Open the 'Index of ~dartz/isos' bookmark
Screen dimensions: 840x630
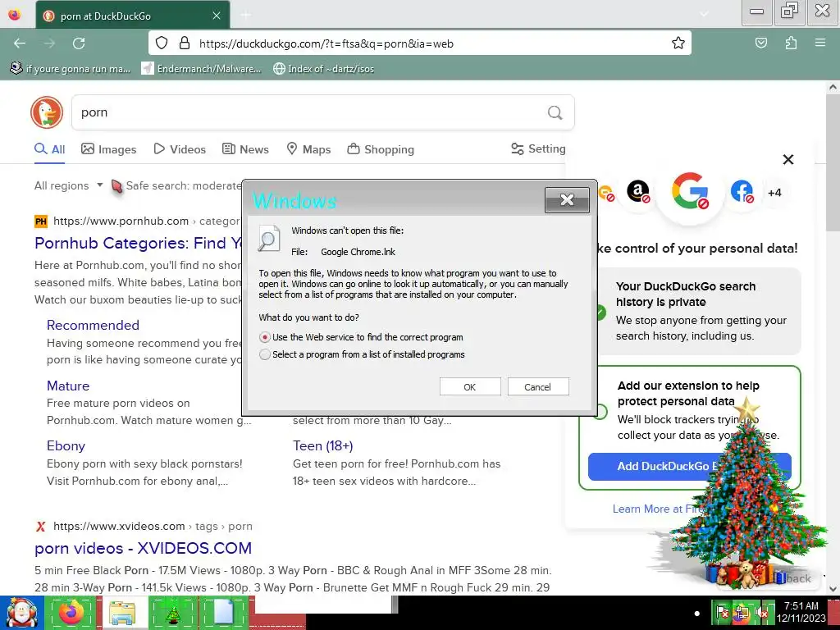(323, 69)
